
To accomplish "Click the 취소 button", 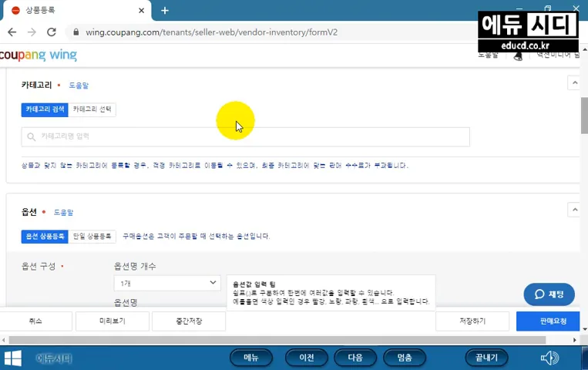I will pos(35,321).
